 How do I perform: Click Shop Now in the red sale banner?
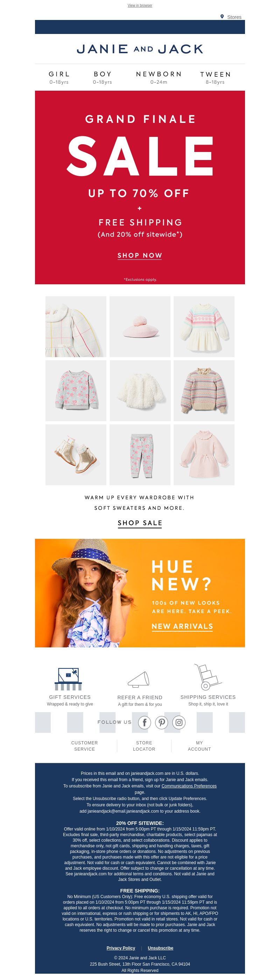point(140,256)
